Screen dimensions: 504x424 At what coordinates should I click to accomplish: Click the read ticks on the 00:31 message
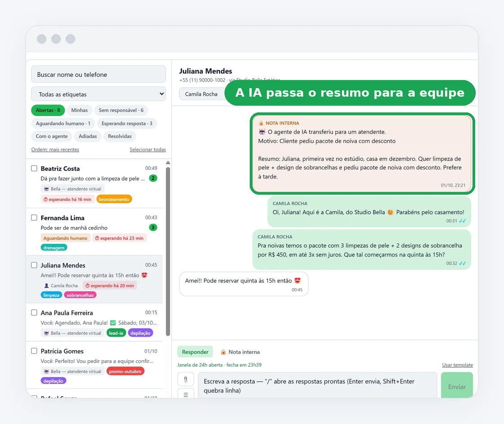click(x=462, y=221)
